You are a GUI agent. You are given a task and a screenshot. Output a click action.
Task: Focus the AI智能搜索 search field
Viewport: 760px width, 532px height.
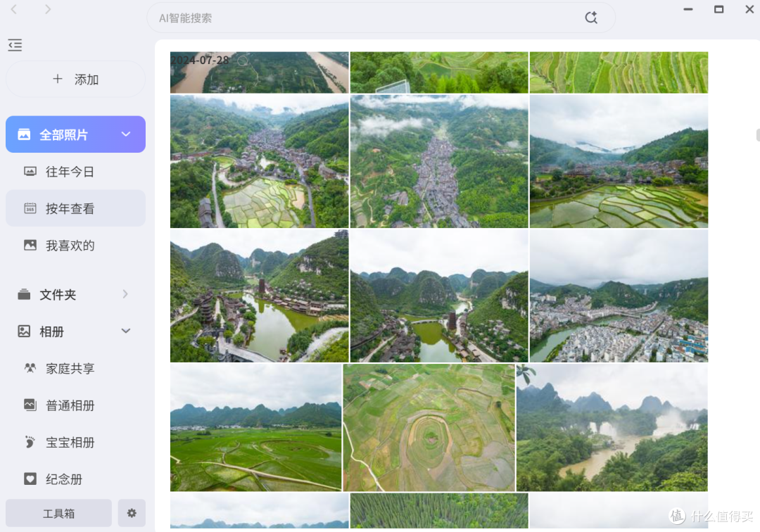(381, 18)
